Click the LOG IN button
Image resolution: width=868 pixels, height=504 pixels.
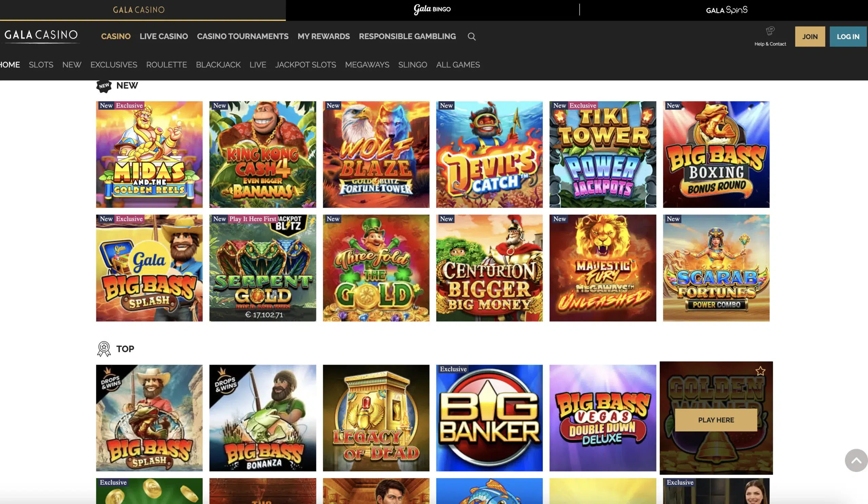click(848, 37)
